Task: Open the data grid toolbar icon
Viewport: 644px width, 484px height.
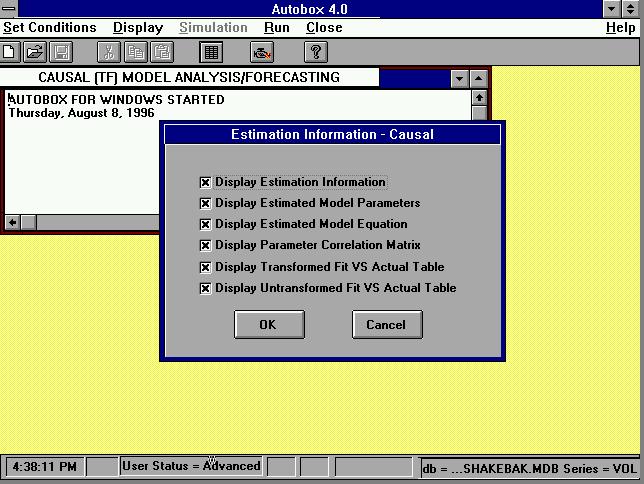Action: [211, 52]
